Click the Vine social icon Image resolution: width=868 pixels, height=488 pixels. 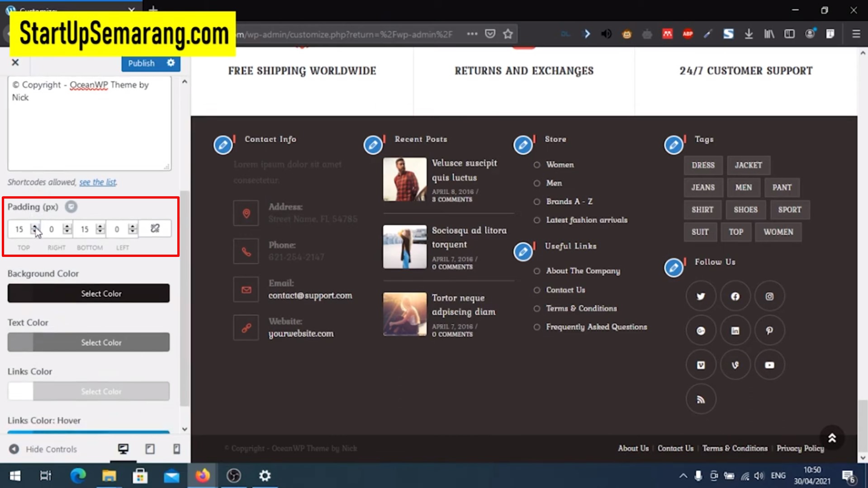735,365
